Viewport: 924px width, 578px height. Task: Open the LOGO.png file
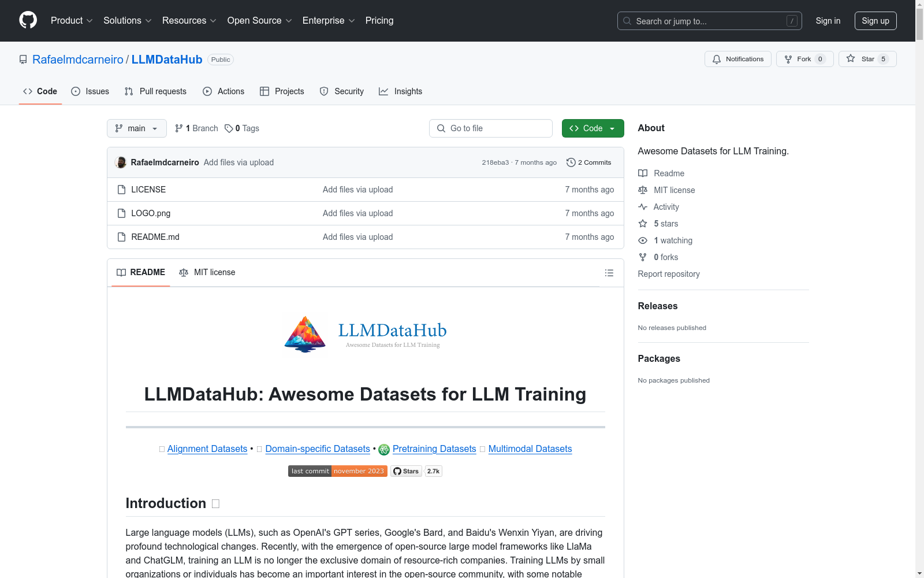(x=151, y=213)
